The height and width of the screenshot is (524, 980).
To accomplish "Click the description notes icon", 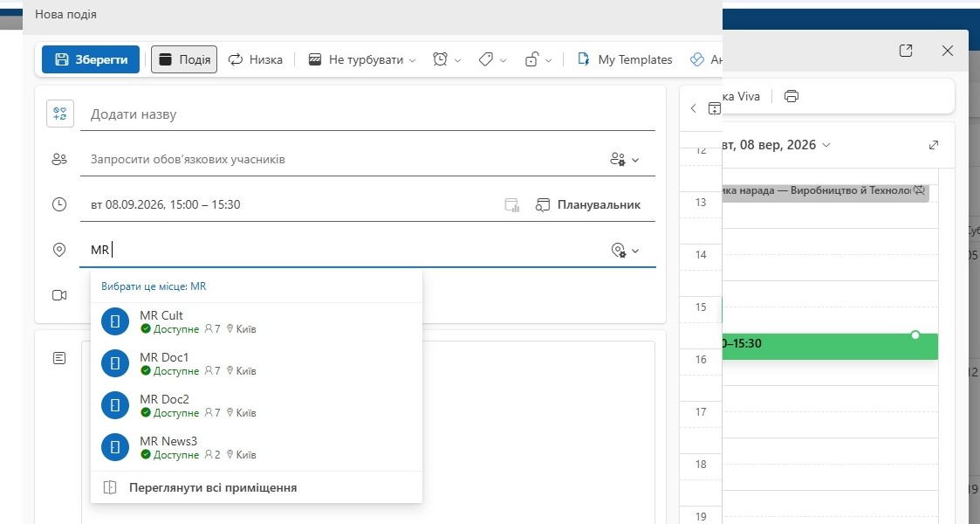I will [59, 358].
